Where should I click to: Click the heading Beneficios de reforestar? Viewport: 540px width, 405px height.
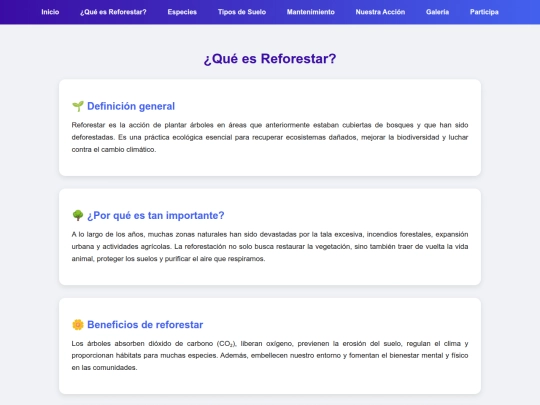point(145,324)
